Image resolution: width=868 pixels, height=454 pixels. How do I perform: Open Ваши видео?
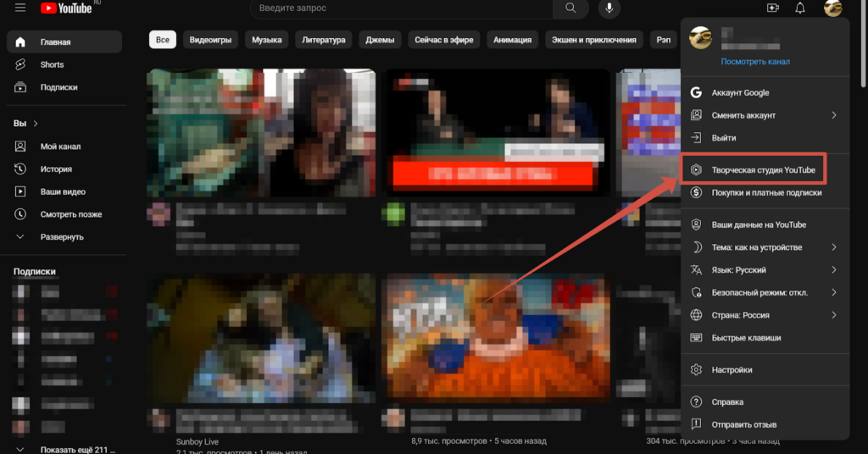point(64,192)
